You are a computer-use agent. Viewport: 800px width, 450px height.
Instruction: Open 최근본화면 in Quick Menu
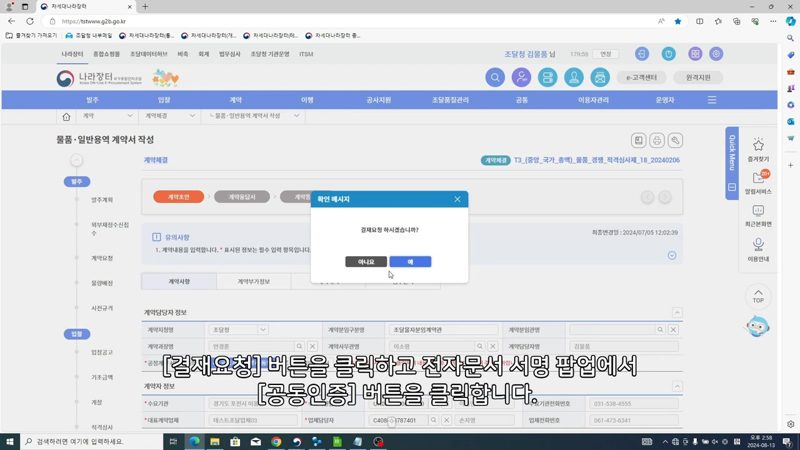pyautogui.click(x=758, y=216)
